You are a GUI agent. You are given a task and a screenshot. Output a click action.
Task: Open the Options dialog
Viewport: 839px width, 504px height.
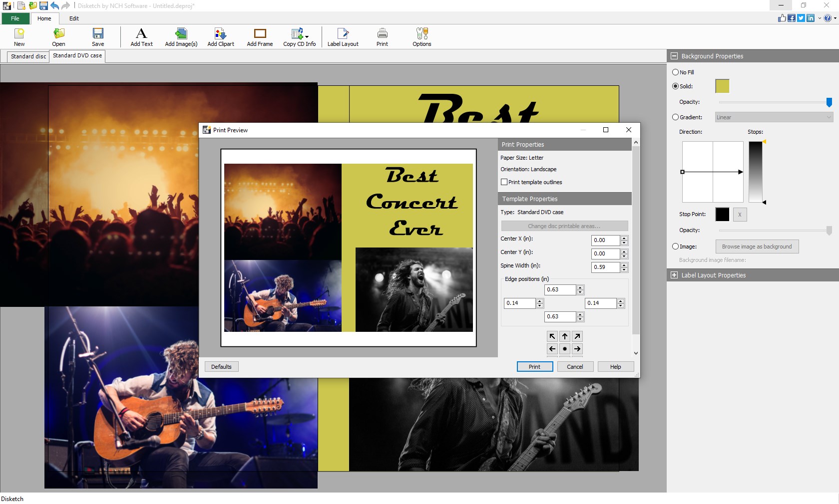[421, 37]
